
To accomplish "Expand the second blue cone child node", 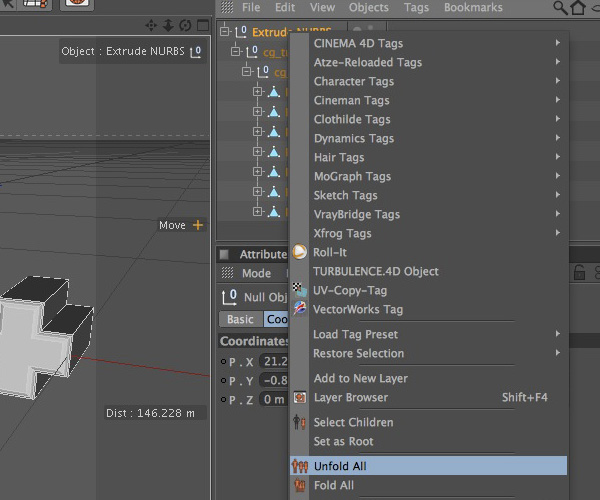I will (258, 112).
